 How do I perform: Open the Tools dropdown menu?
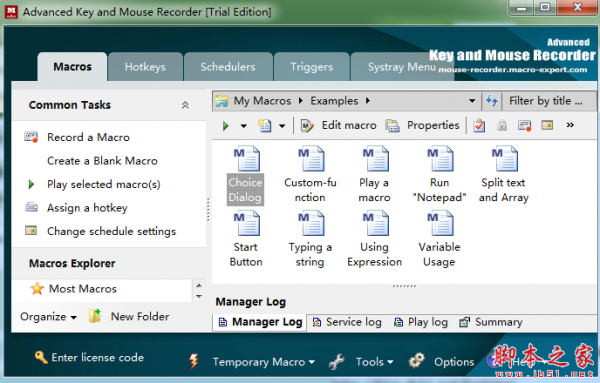(374, 362)
